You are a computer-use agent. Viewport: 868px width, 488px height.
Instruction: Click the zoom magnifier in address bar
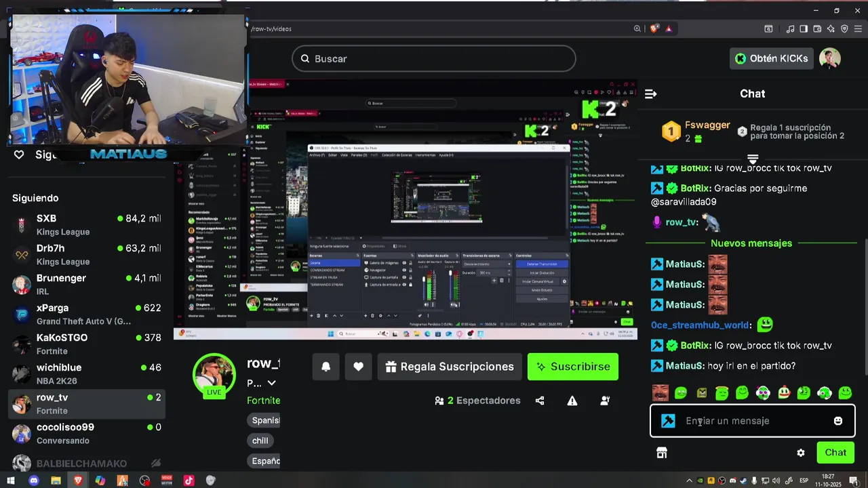click(x=637, y=28)
